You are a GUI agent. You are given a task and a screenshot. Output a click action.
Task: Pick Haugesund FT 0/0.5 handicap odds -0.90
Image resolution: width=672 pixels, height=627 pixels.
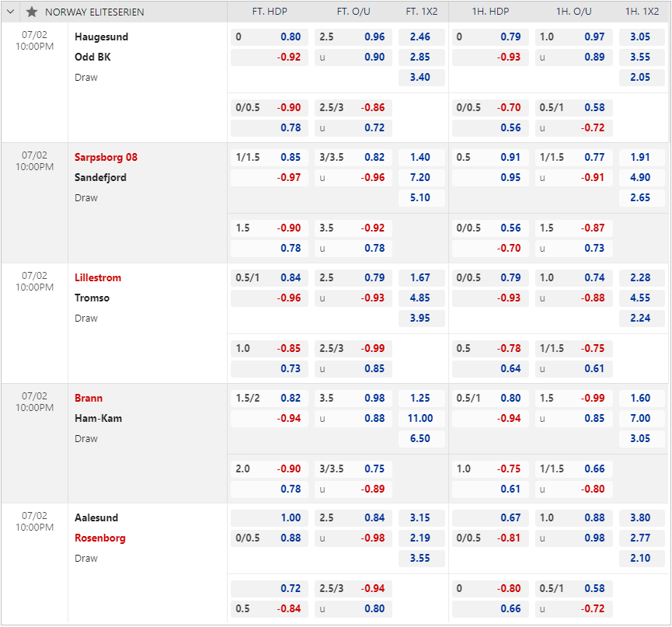click(270, 107)
